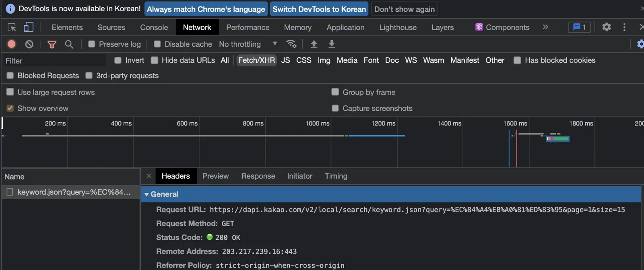Image resolution: width=644 pixels, height=270 pixels.
Task: Open network search magnifier icon
Action: pos(69,44)
